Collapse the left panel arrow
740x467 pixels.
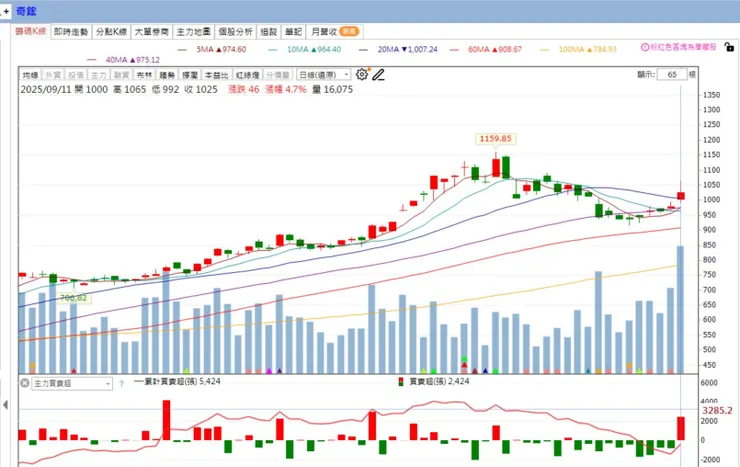[5, 405]
